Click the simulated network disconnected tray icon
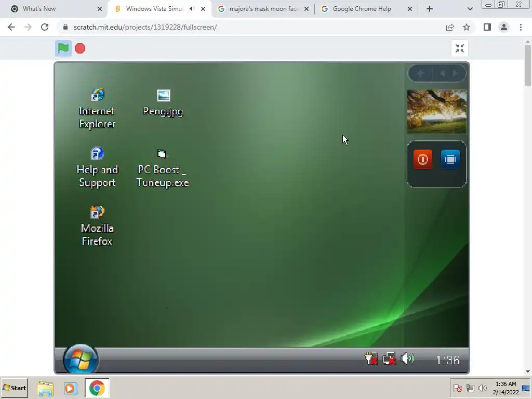The width and height of the screenshot is (532, 399). click(389, 358)
